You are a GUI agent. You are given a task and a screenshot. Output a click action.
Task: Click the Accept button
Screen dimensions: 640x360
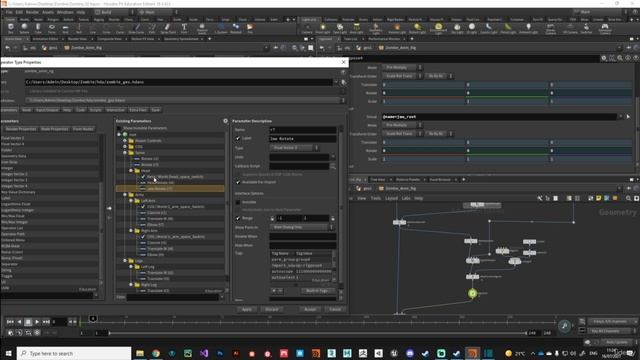(310, 309)
